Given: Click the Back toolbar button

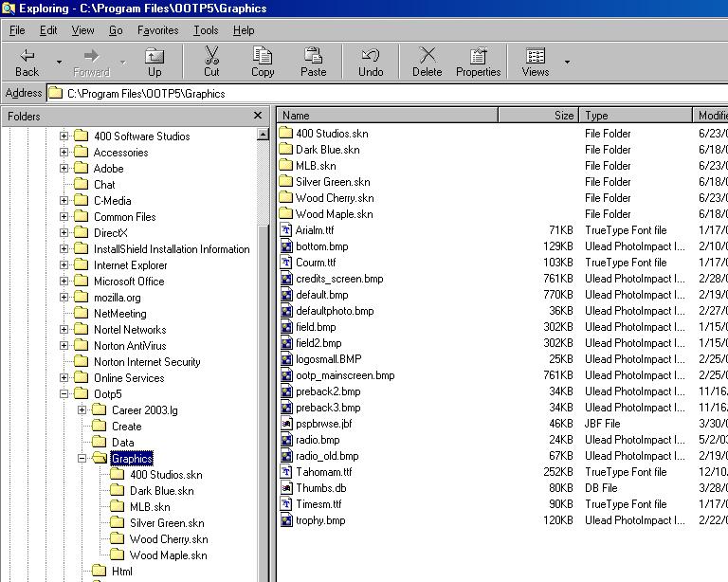Looking at the screenshot, I should (x=27, y=62).
